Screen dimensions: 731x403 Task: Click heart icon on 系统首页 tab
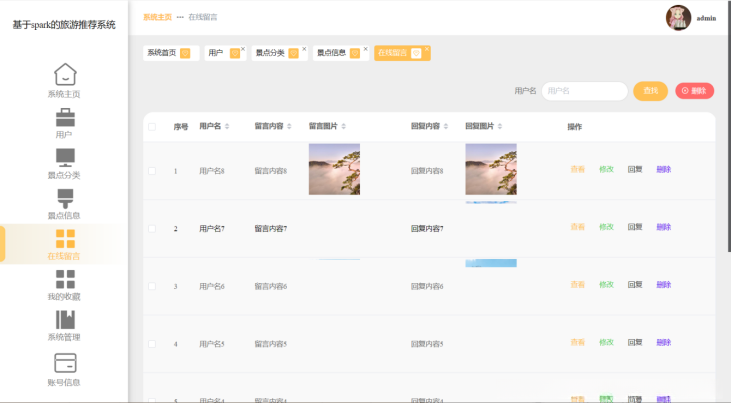[185, 53]
